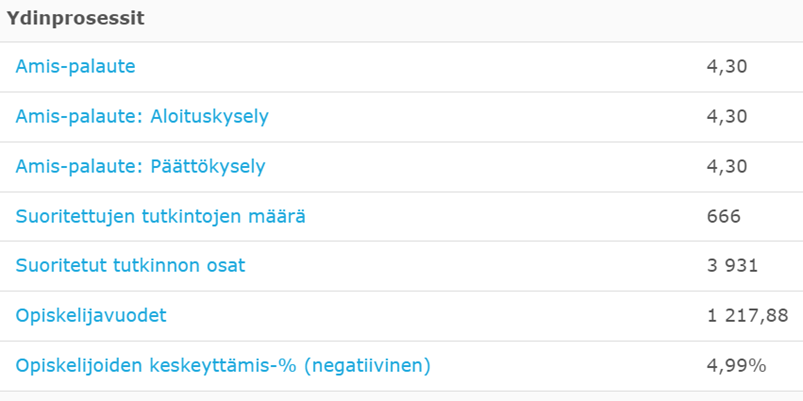Open Suoritetut tutkinnon osat link
Screen dimensions: 803x401
130,266
